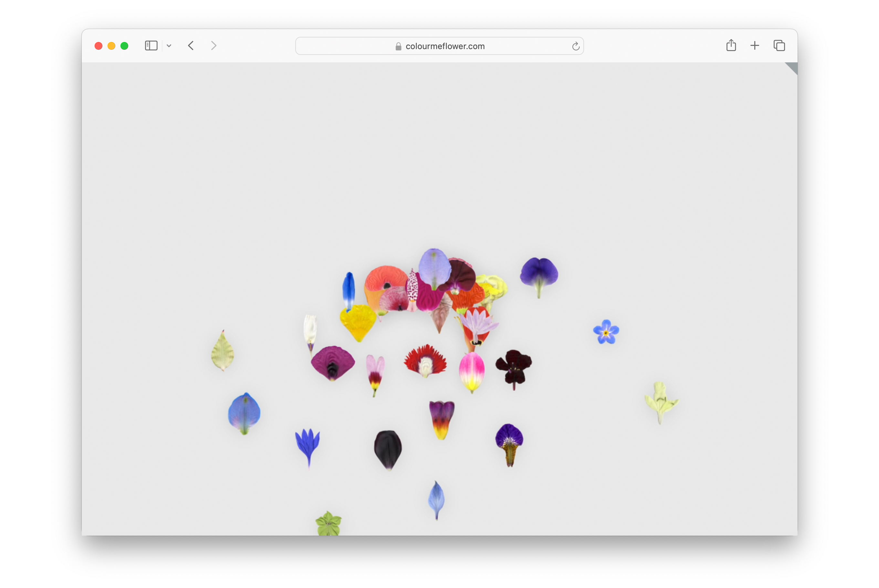Click the green fullscreen window button
The image size is (879, 588).
(x=124, y=46)
